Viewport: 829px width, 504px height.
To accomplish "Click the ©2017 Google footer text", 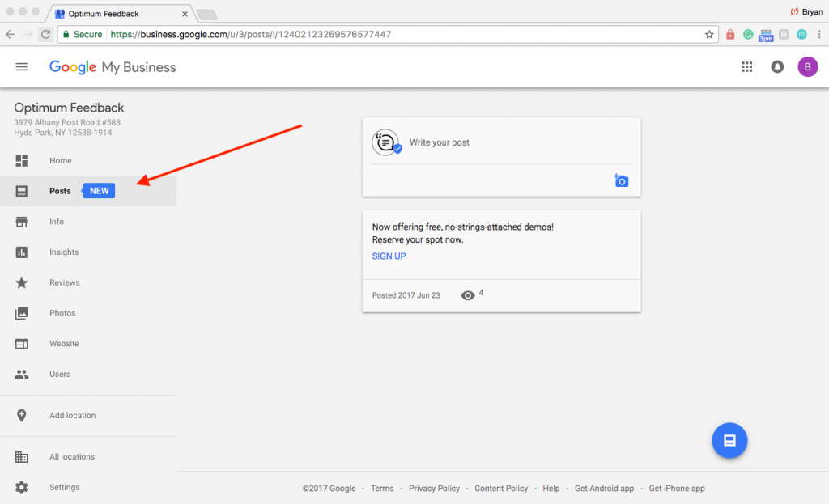I will (x=329, y=489).
